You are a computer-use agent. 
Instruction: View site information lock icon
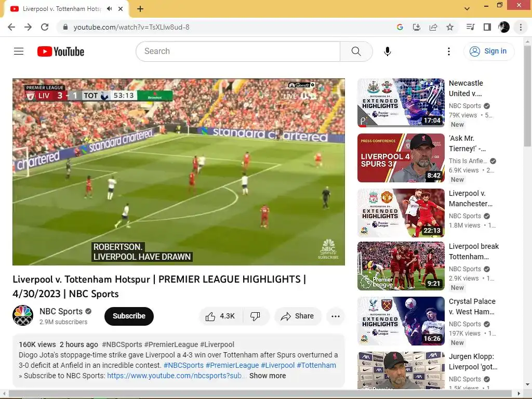(x=65, y=27)
